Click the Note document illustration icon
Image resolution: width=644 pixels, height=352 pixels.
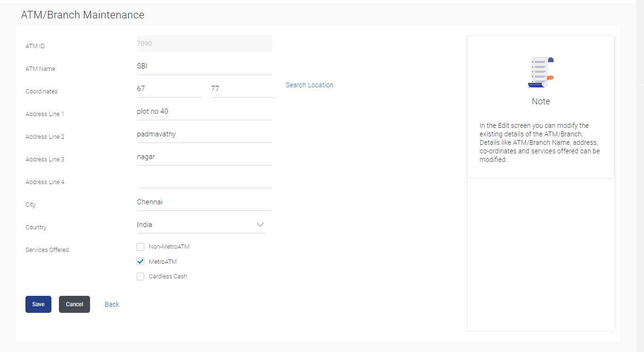point(541,72)
